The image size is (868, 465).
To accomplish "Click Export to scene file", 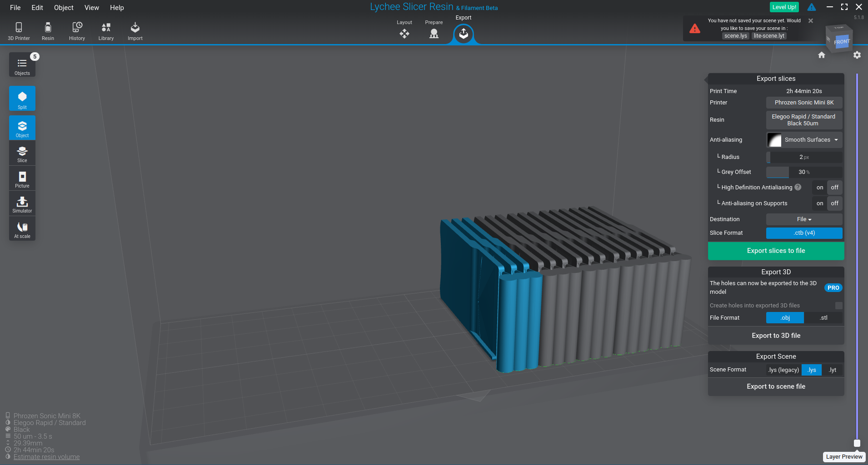I will [776, 386].
